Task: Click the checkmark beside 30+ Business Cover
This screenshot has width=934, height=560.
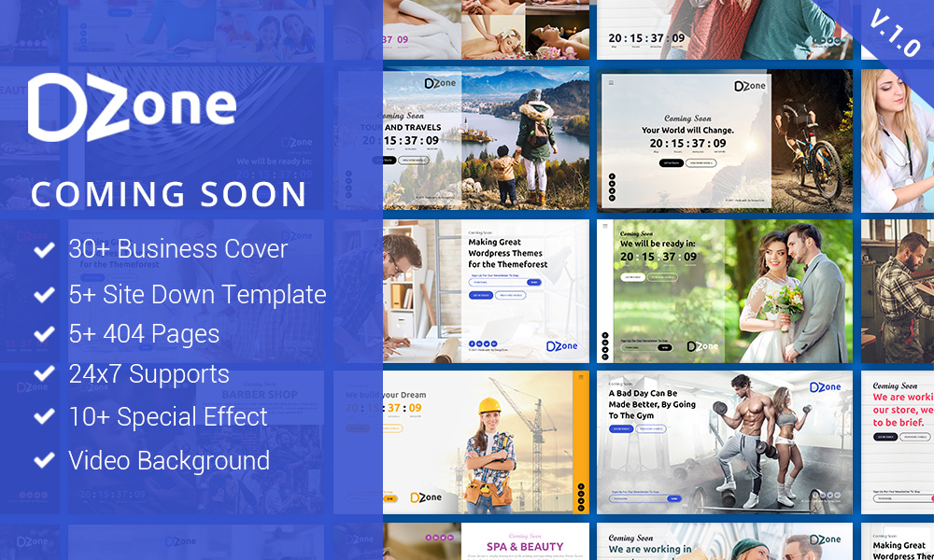Action: pos(44,250)
